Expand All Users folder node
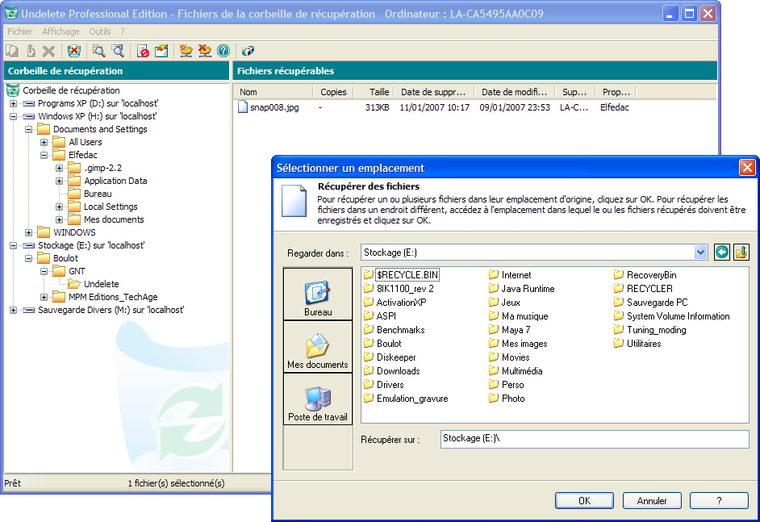The image size is (760, 522). pyautogui.click(x=44, y=142)
